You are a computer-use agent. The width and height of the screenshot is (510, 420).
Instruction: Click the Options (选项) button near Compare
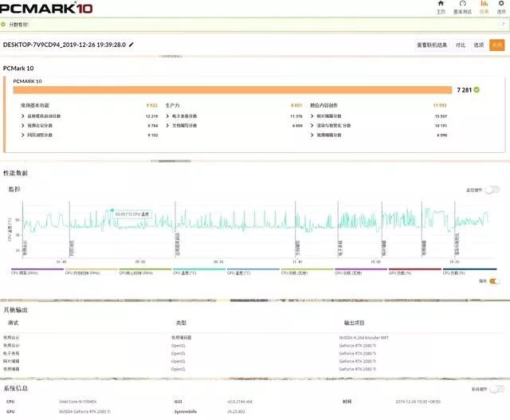click(478, 45)
